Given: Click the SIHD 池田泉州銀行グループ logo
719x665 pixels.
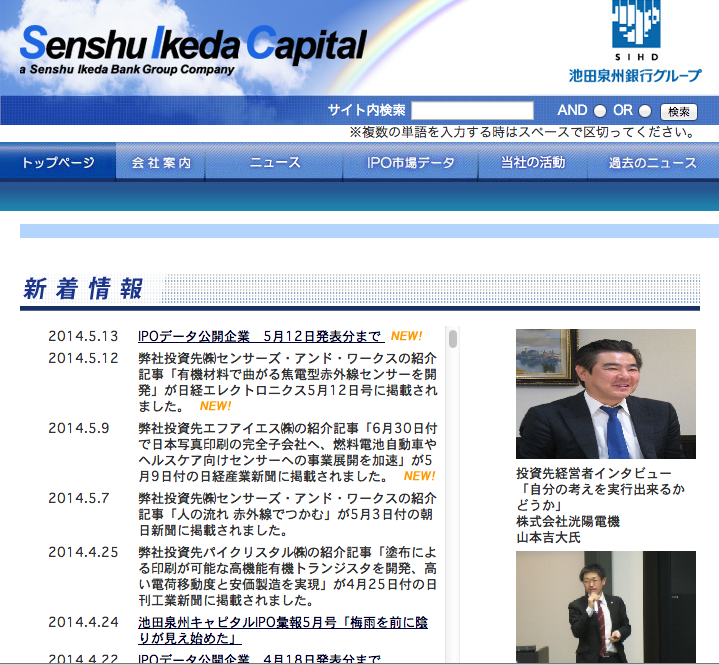Looking at the screenshot, I should pyautogui.click(x=635, y=41).
